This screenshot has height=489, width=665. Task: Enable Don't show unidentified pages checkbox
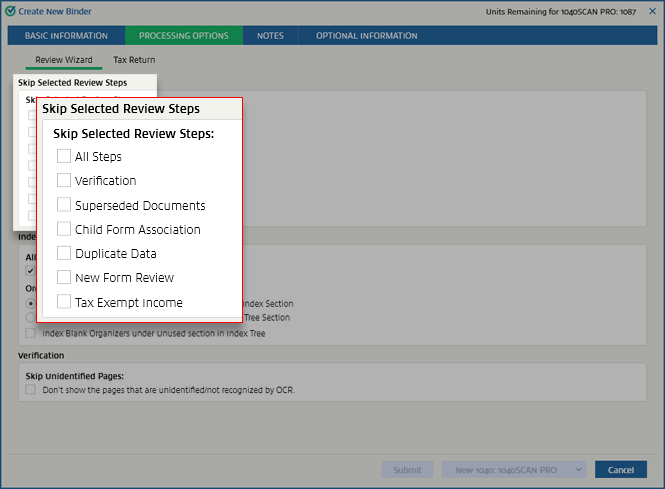tap(31, 389)
